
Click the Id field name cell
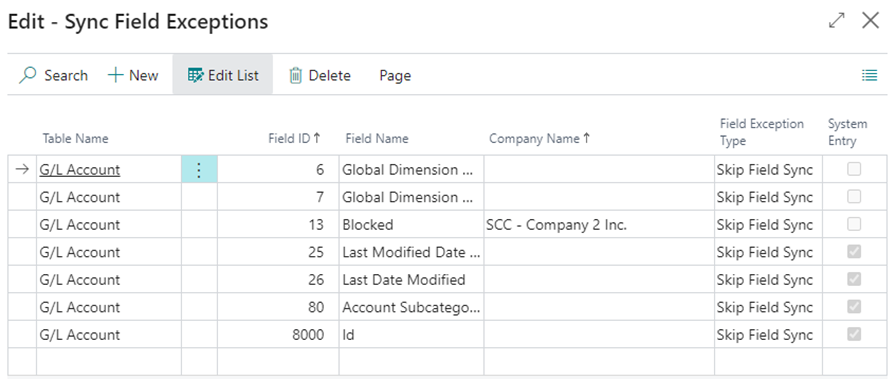[x=411, y=334]
